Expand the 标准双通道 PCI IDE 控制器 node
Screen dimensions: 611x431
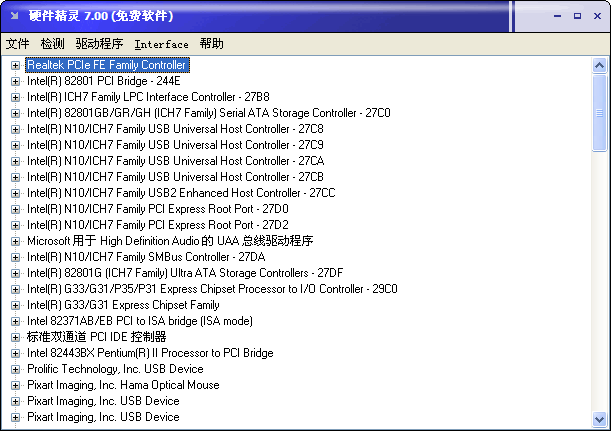[x=15, y=337]
